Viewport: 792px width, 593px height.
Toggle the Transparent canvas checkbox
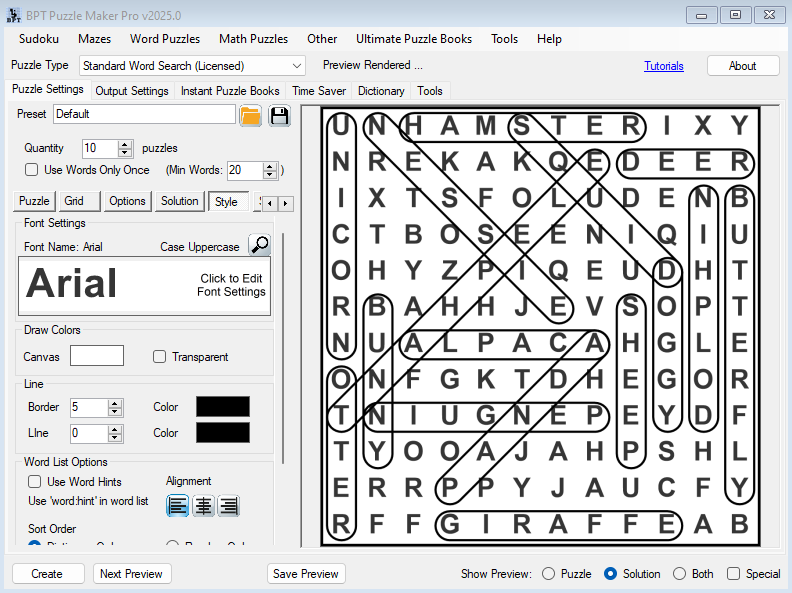pyautogui.click(x=160, y=357)
